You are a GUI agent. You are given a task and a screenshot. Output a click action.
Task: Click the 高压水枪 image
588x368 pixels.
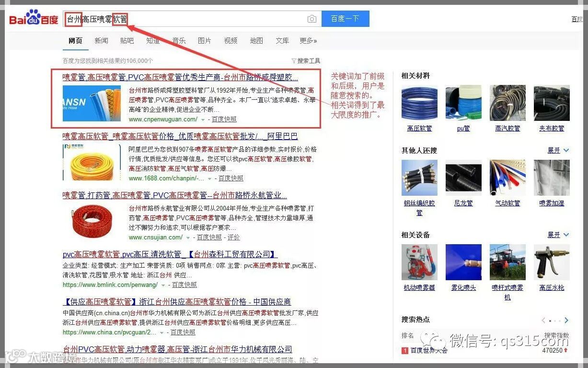coord(552,262)
